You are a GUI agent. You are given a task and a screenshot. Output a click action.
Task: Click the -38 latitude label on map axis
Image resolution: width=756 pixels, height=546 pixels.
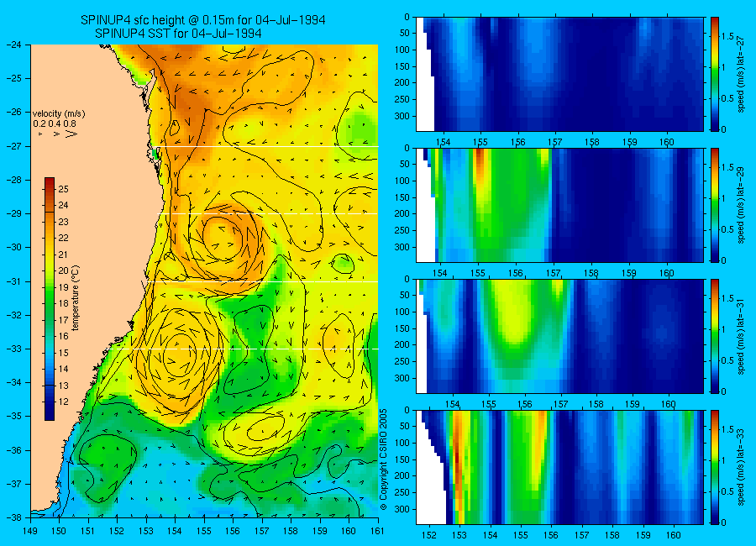(x=13, y=517)
